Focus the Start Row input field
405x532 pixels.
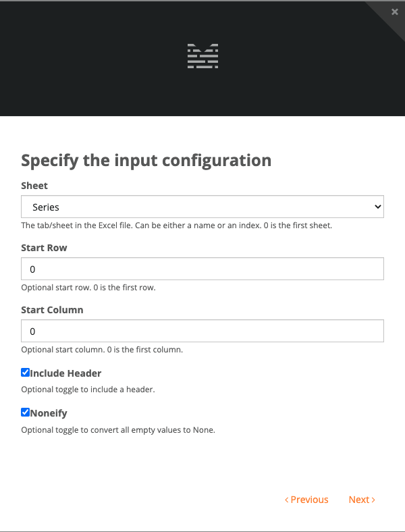click(x=202, y=269)
